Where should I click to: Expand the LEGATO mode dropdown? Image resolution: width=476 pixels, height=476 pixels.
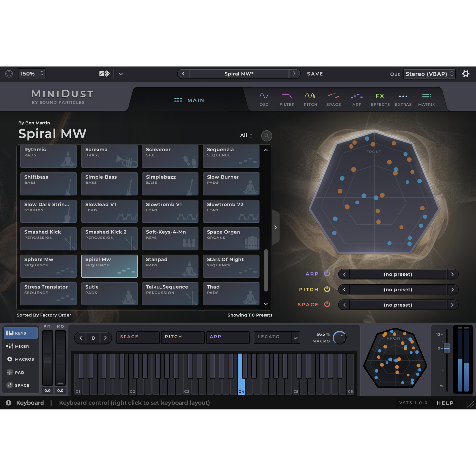point(295,338)
